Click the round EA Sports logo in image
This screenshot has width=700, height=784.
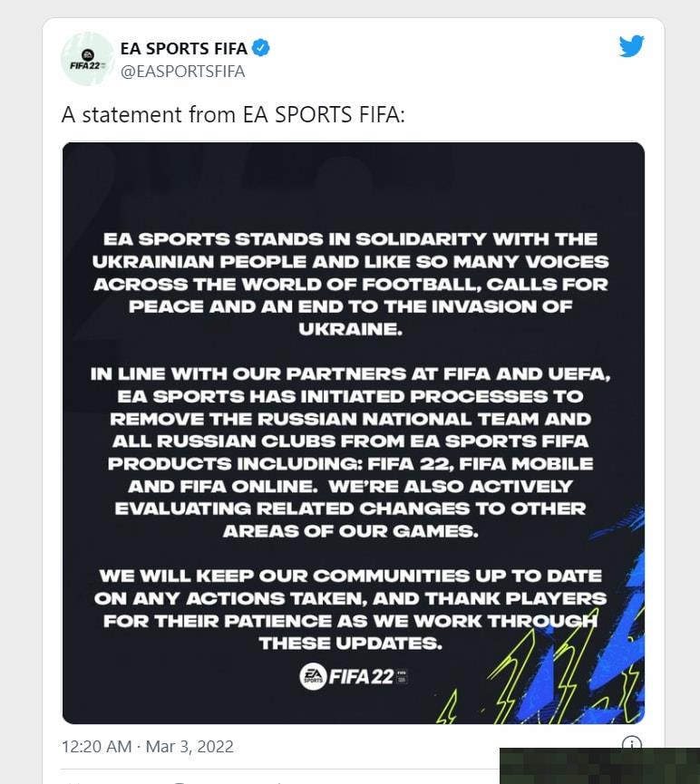point(313,676)
